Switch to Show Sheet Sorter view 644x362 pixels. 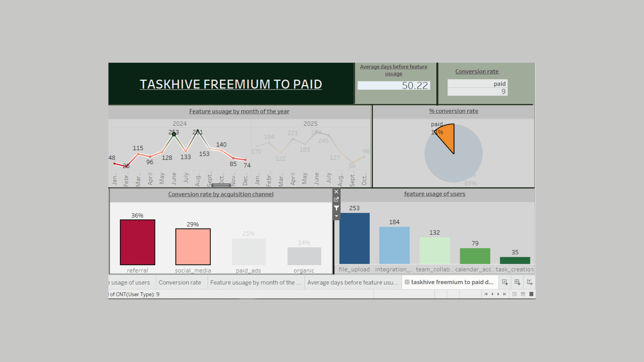pyautogui.click(x=515, y=294)
